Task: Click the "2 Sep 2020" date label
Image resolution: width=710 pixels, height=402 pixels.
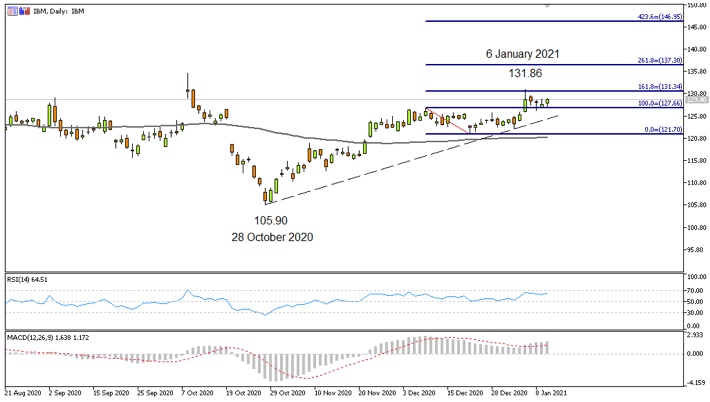Action: point(65,393)
